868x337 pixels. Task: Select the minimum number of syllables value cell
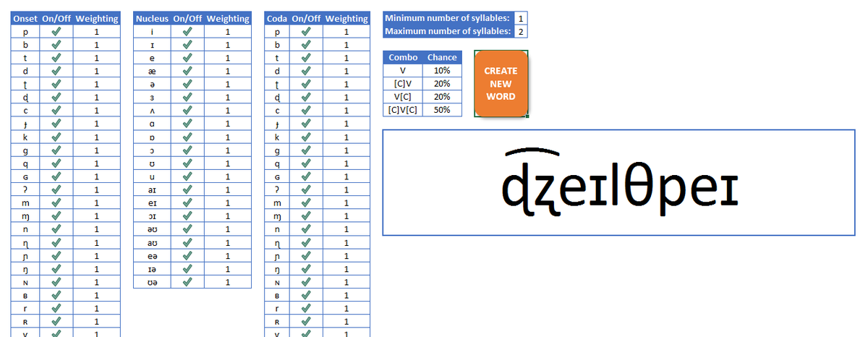click(x=522, y=18)
